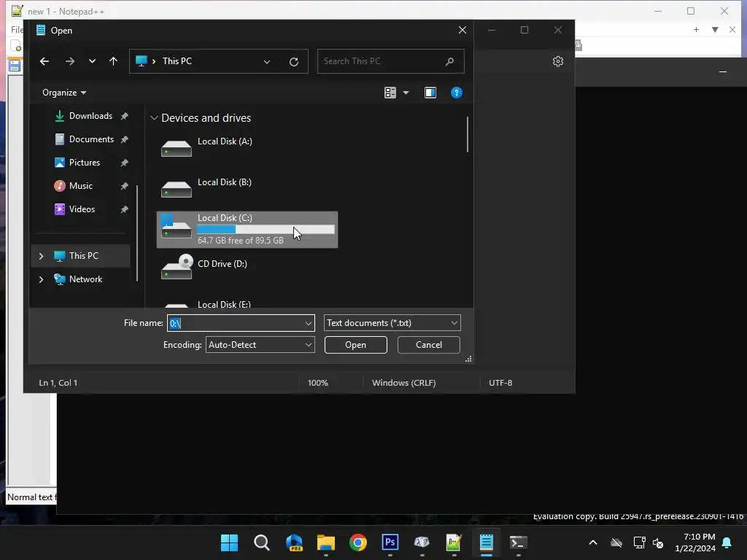Expand address bar history dropdown
This screenshot has width=747, height=560.
(267, 61)
